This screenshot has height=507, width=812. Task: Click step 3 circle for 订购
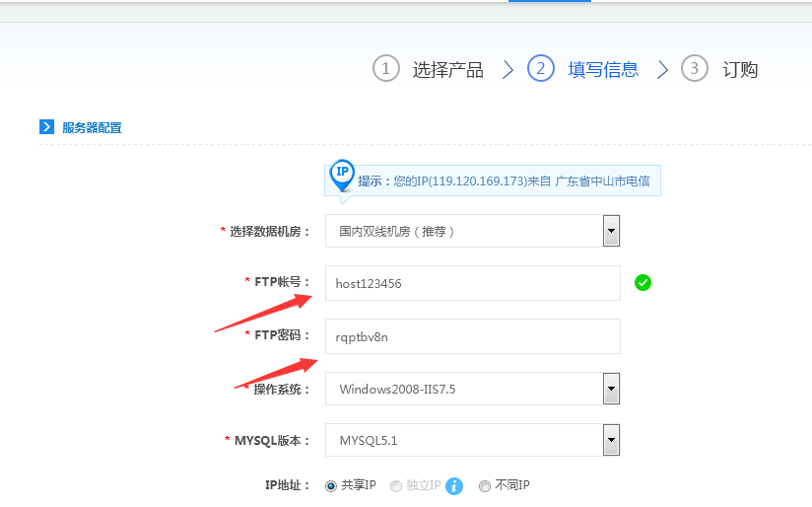coord(695,68)
